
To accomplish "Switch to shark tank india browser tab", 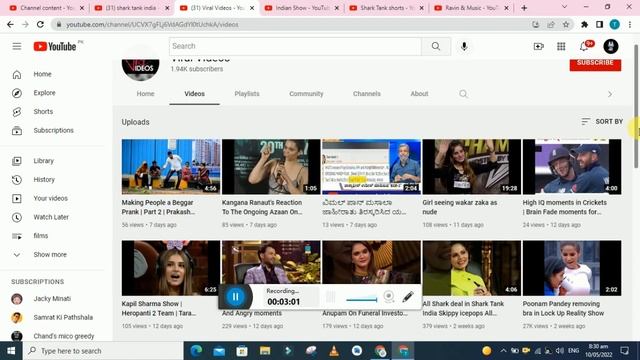I will click(x=131, y=8).
